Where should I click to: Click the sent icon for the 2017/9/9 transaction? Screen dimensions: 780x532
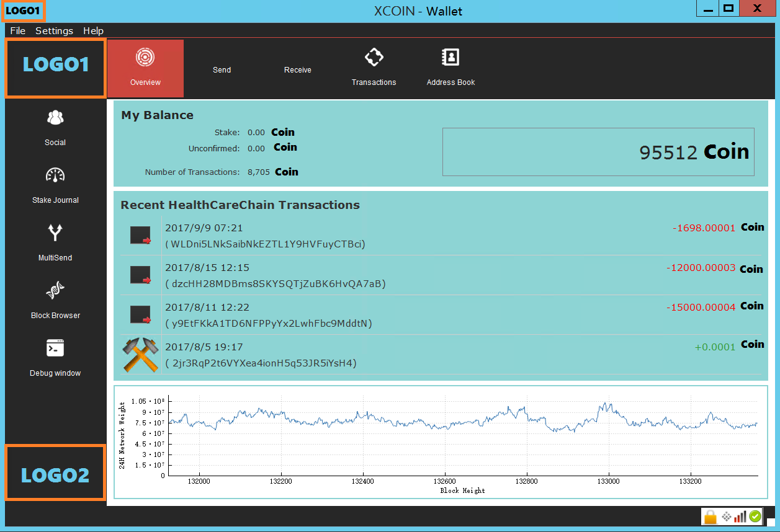[x=140, y=236]
